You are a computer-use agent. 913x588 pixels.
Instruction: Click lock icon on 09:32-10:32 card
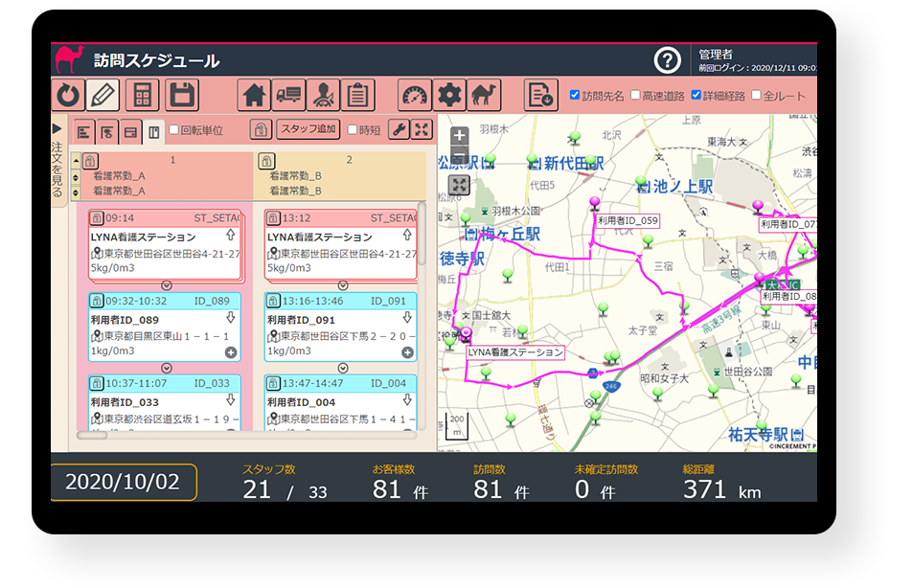point(97,301)
